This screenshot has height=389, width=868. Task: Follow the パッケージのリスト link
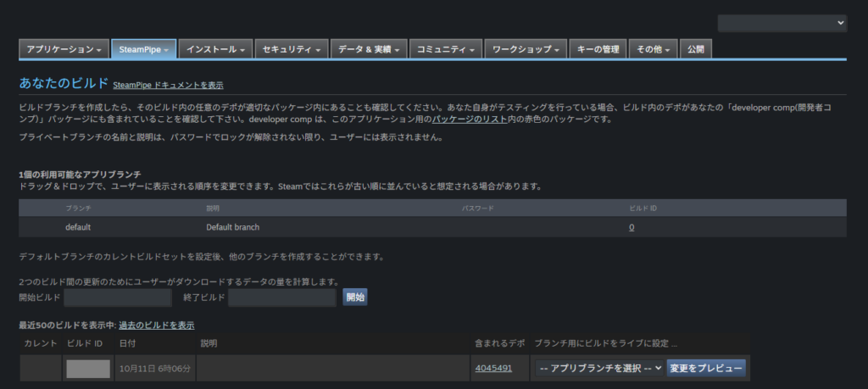(470, 119)
